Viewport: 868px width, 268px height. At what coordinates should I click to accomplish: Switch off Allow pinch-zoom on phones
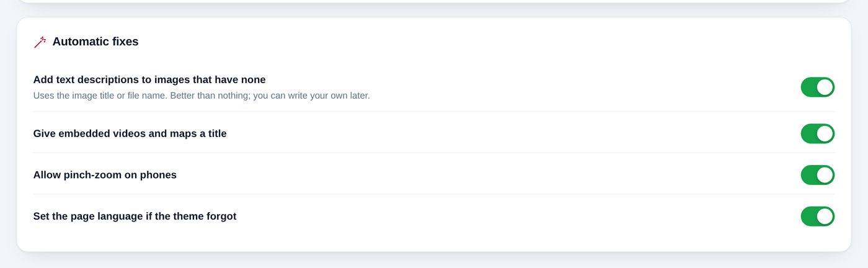coord(818,175)
